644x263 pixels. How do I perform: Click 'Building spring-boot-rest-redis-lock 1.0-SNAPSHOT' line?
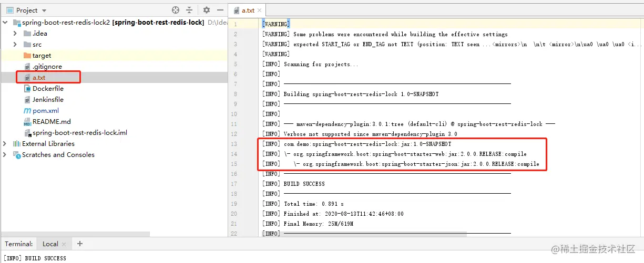[x=350, y=94]
